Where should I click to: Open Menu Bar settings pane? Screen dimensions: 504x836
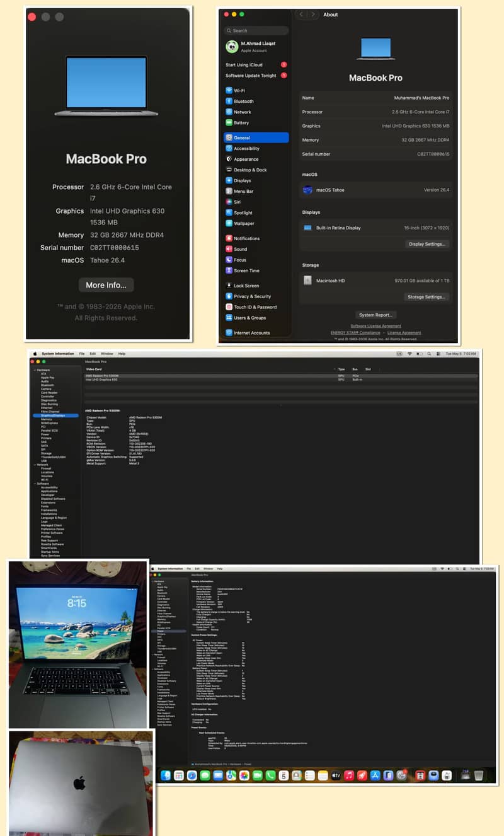pos(256,191)
